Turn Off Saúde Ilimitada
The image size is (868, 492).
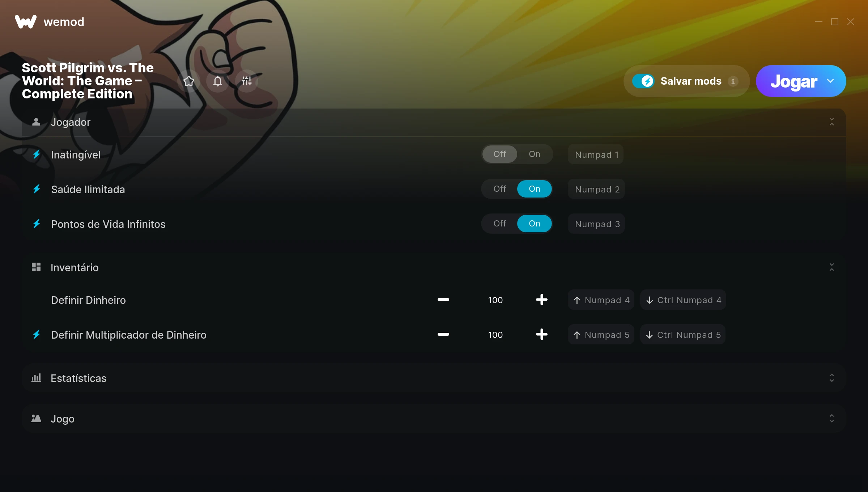499,189
